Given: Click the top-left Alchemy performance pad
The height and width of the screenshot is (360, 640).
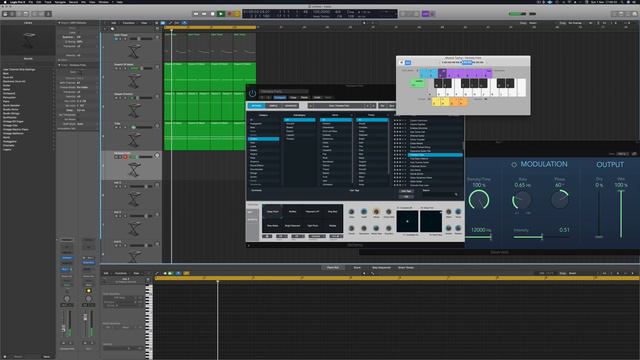Looking at the screenshot, I should click(273, 212).
